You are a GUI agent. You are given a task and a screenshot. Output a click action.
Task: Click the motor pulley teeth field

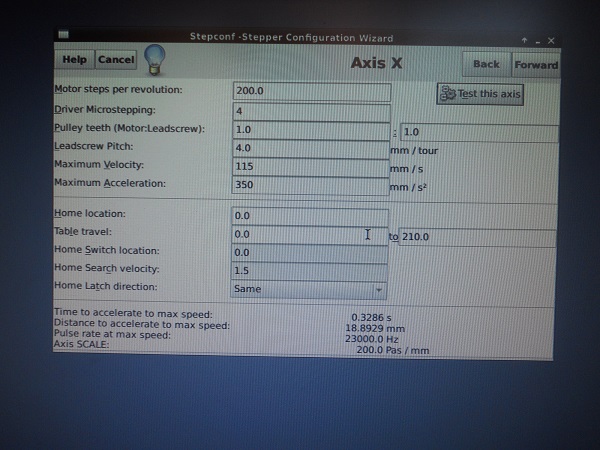pyautogui.click(x=311, y=130)
